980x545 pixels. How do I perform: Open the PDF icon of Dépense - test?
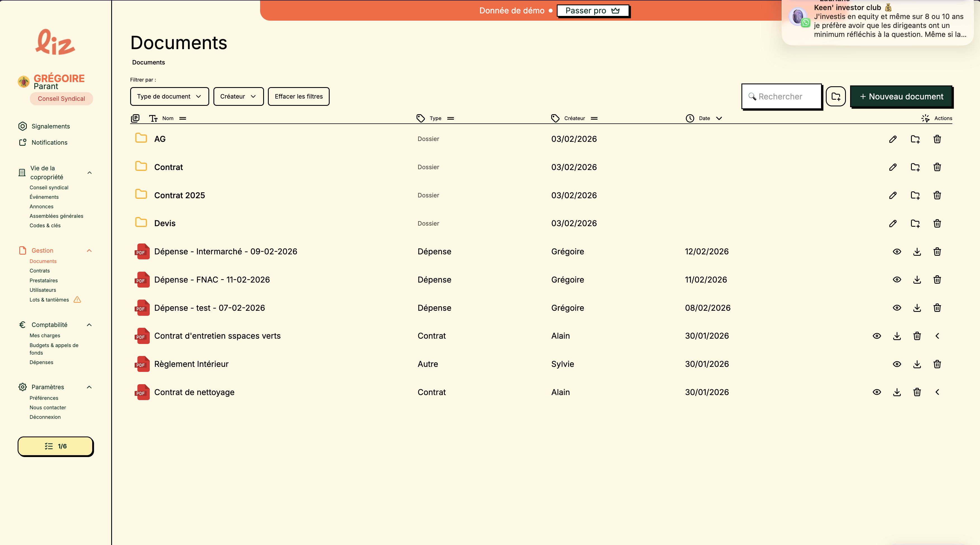pos(142,308)
